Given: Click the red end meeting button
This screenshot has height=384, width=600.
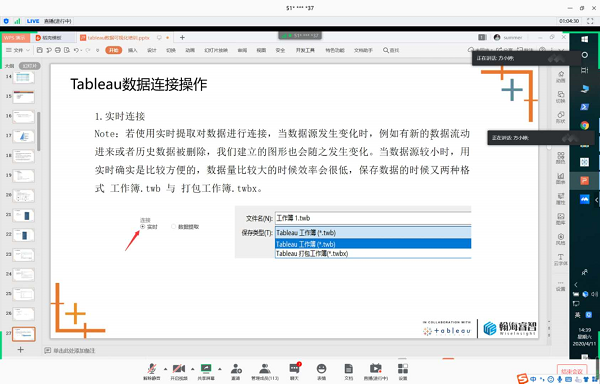Looking at the screenshot, I should coord(572,371).
